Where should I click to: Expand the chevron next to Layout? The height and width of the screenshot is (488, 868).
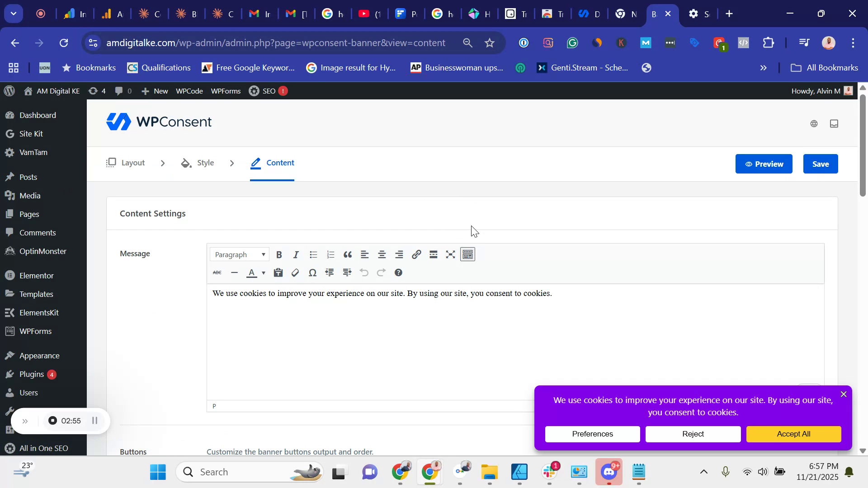(x=163, y=163)
